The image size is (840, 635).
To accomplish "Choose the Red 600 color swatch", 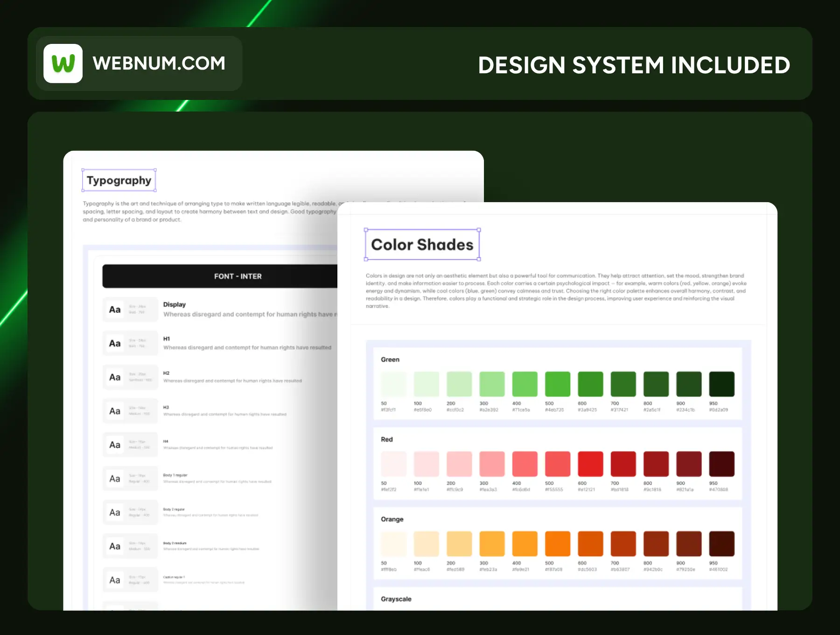I will (x=590, y=464).
